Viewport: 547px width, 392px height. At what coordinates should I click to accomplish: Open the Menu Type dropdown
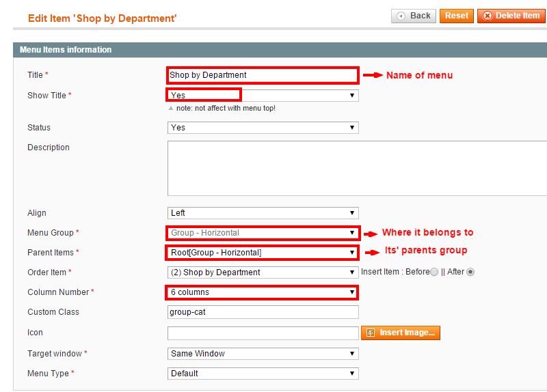(x=263, y=374)
